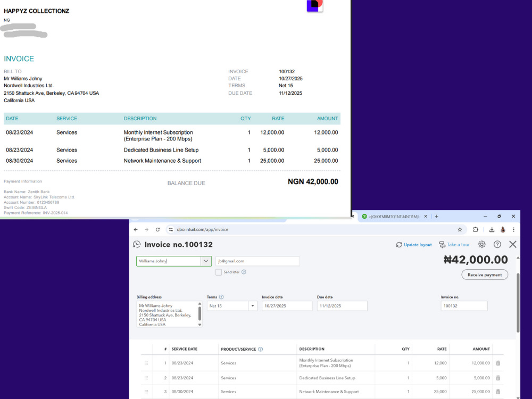Click the Update layout link
This screenshot has height=399, width=532.
[414, 245]
